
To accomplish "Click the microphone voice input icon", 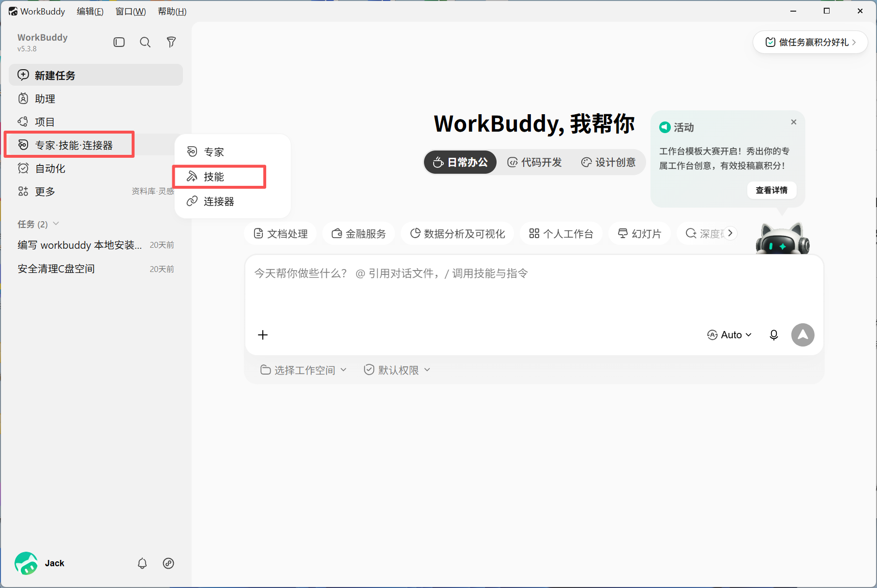I will [x=774, y=335].
